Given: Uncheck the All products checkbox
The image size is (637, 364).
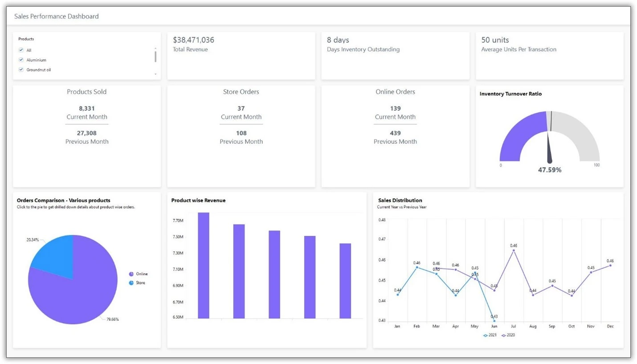Looking at the screenshot, I should coord(21,50).
